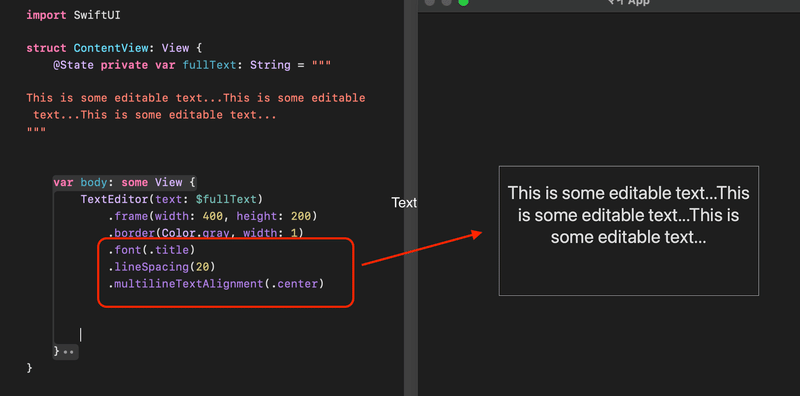Click '.frame(width: 400, height: 200)' line
800x396 pixels.
(x=212, y=216)
